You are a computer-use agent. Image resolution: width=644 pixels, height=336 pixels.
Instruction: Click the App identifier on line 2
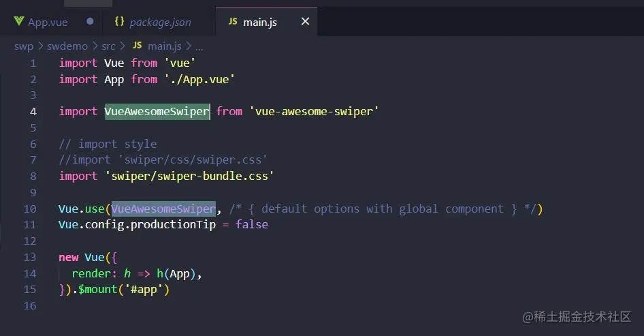click(114, 80)
